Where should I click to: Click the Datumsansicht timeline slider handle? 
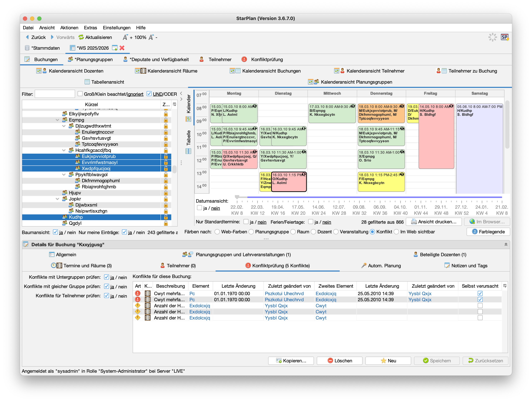pos(237,197)
